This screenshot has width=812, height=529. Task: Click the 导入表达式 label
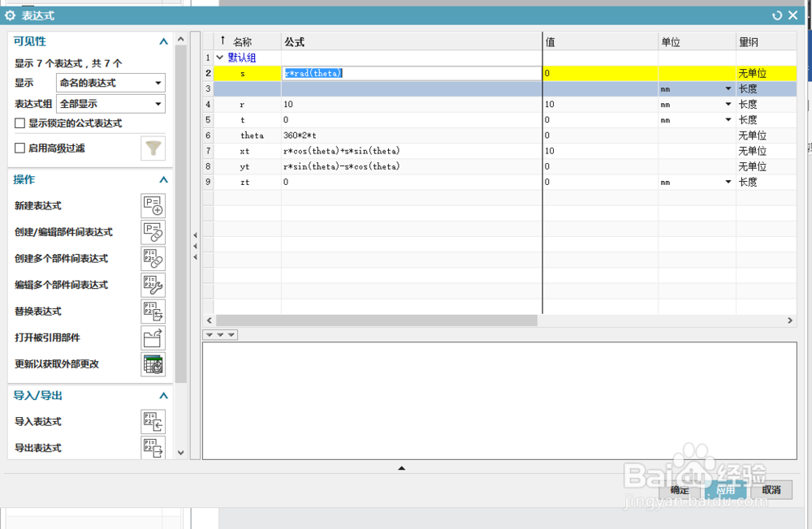(38, 421)
